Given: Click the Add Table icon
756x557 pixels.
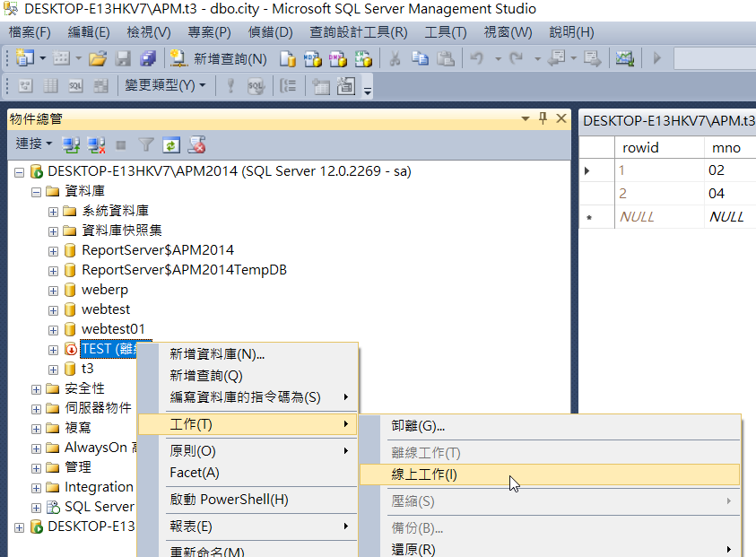Looking at the screenshot, I should 321,86.
